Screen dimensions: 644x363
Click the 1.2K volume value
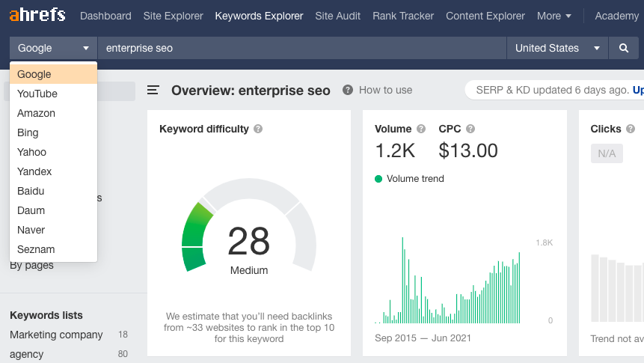pos(395,150)
